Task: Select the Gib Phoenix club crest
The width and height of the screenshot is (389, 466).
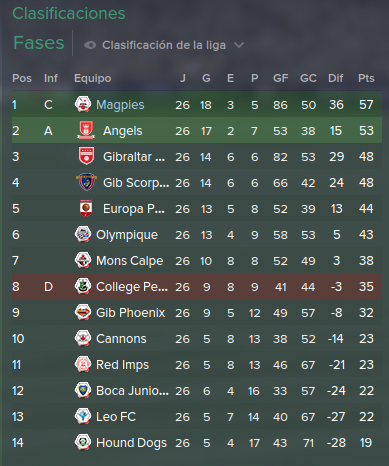Action: (83, 312)
